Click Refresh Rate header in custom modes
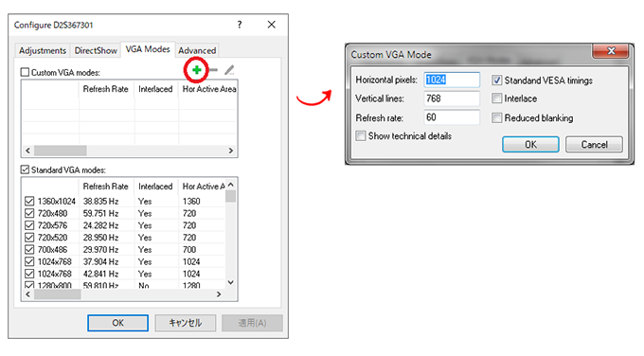 click(x=105, y=89)
